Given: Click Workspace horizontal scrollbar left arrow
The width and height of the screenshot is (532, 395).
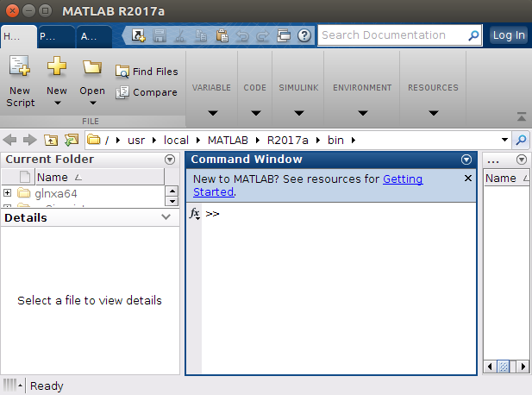Looking at the screenshot, I should coord(490,367).
